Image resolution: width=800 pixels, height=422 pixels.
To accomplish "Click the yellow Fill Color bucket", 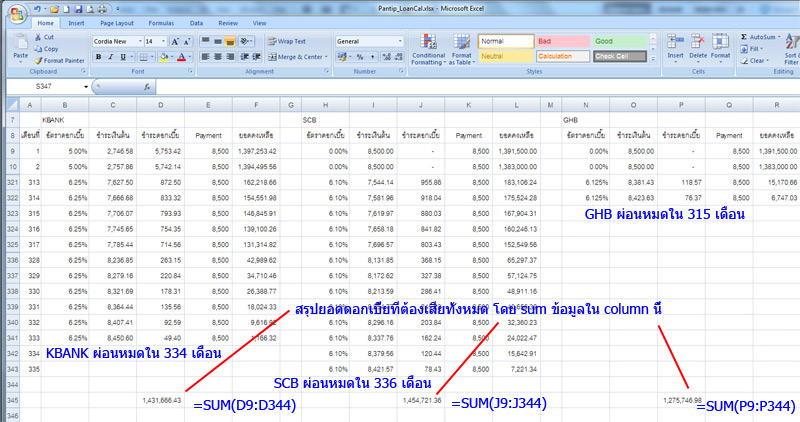I will (x=163, y=57).
